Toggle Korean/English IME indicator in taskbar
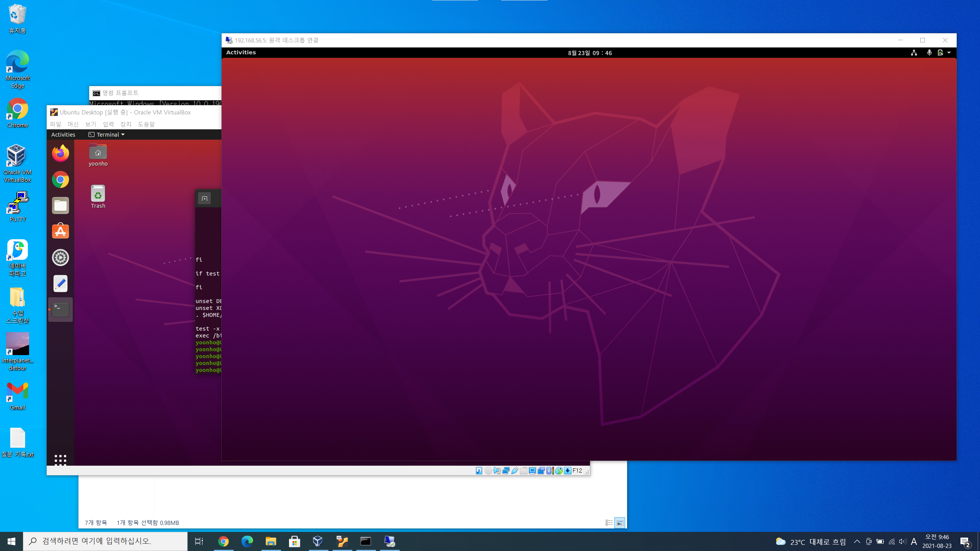 pos(914,541)
